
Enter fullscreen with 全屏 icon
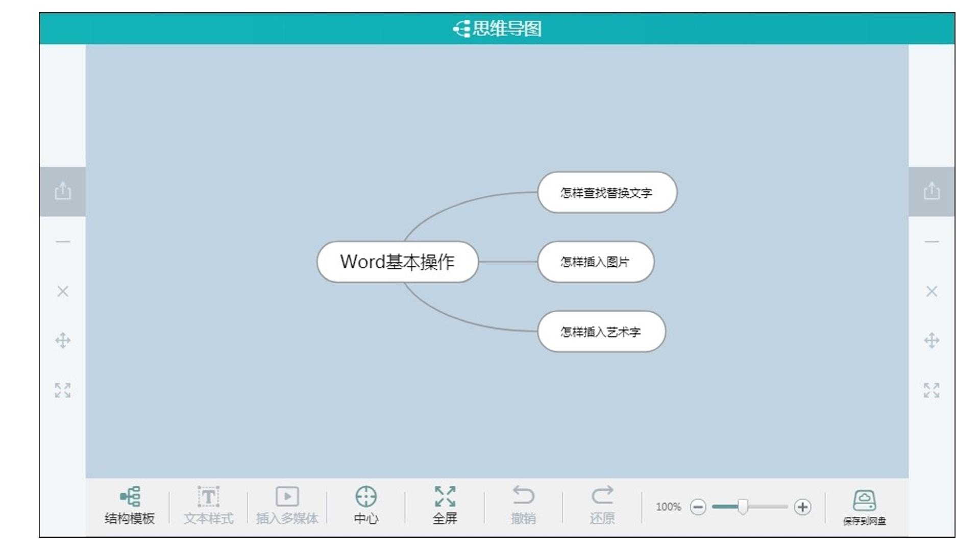(x=445, y=496)
